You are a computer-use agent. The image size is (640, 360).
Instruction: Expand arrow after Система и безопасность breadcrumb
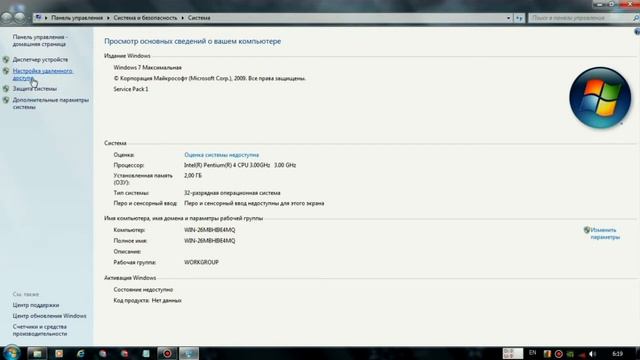coord(182,18)
